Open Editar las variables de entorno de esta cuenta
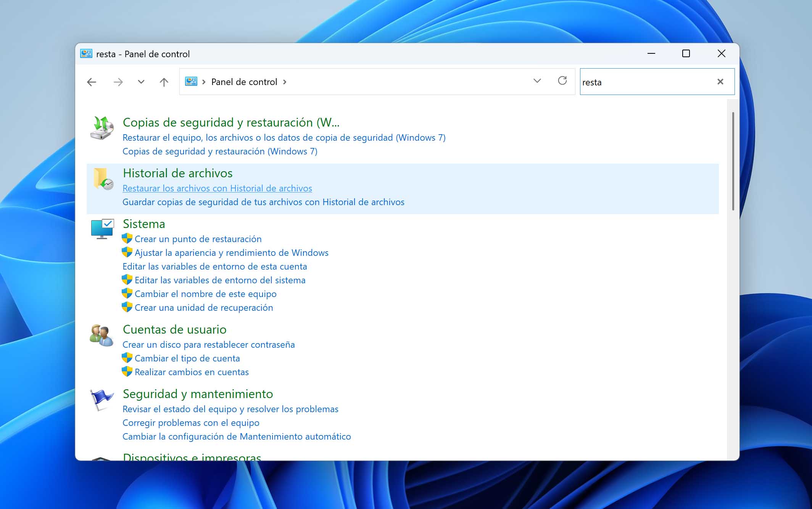This screenshot has height=509, width=812. point(215,267)
